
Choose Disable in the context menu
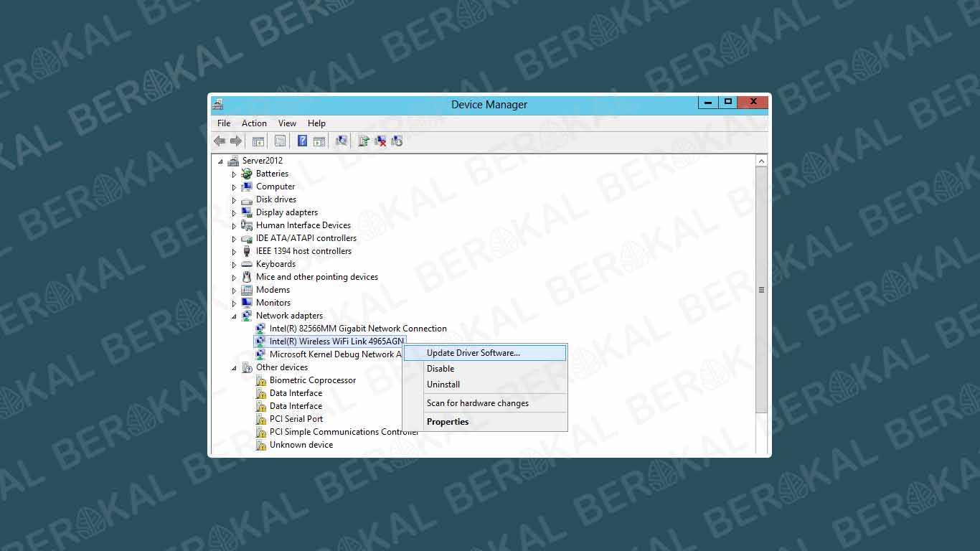pyautogui.click(x=485, y=369)
